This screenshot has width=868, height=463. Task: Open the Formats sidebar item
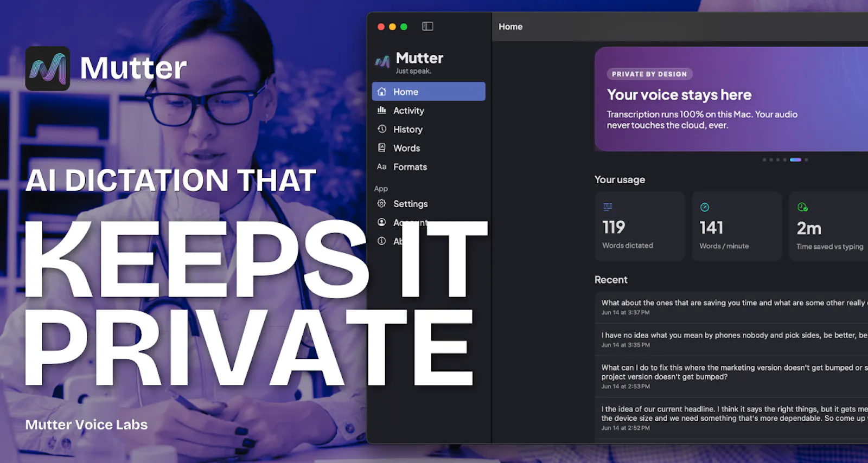(x=429, y=167)
